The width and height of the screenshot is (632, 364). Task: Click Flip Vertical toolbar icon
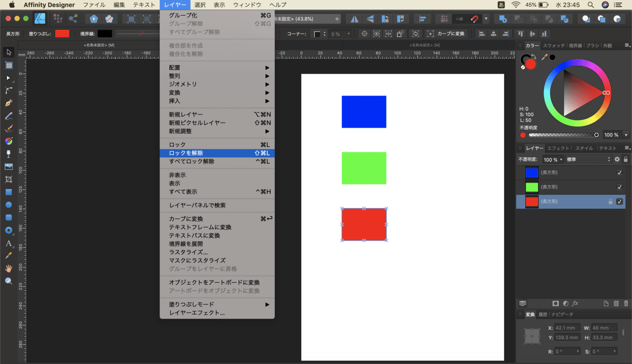(x=370, y=18)
